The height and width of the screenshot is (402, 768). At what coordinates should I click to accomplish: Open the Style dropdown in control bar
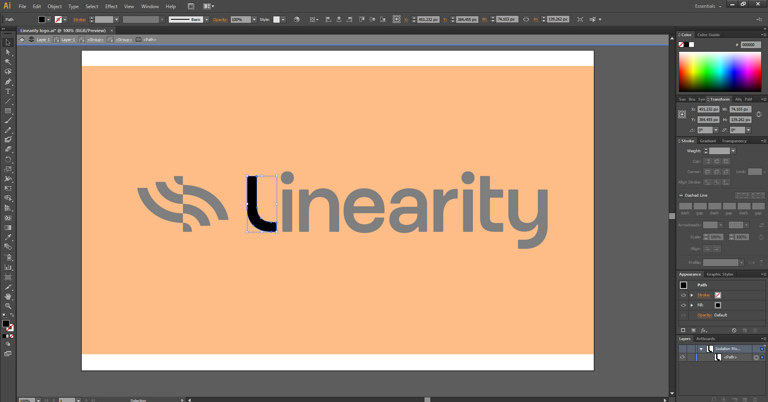(283, 20)
